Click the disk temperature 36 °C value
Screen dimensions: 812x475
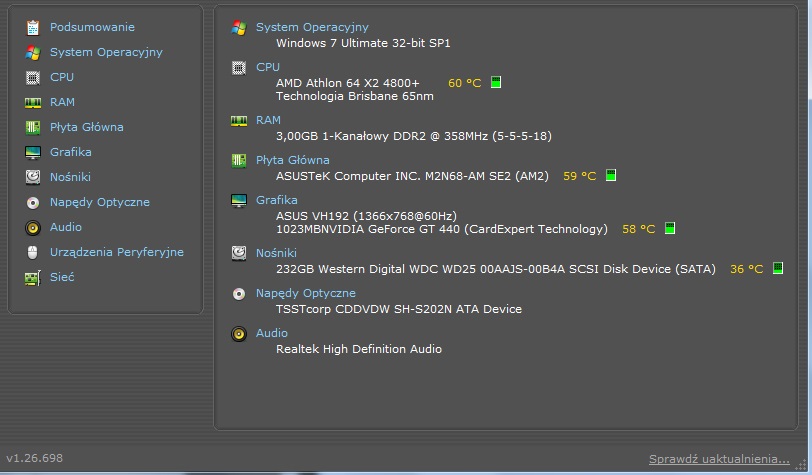pos(746,269)
